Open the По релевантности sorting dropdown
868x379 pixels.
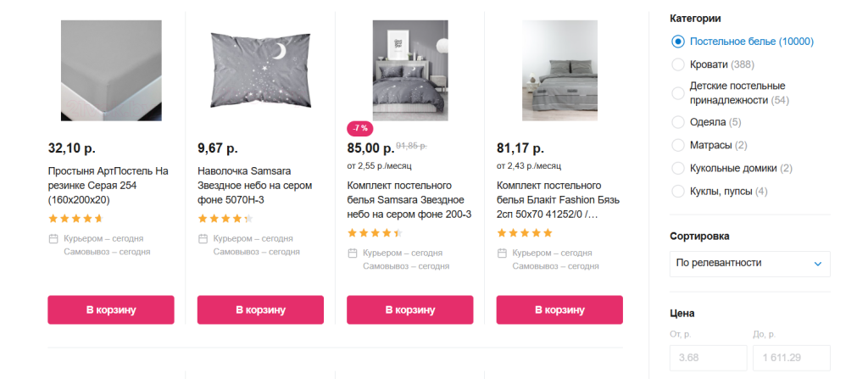pyautogui.click(x=749, y=264)
